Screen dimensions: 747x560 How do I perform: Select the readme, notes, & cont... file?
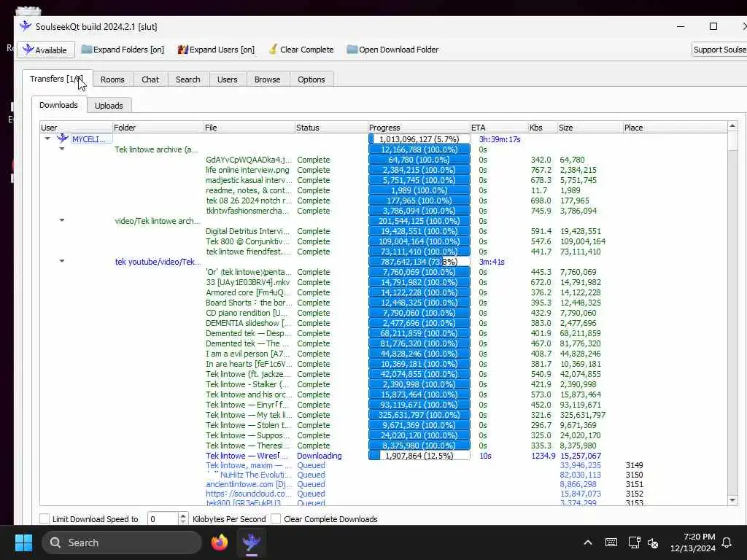[248, 190]
